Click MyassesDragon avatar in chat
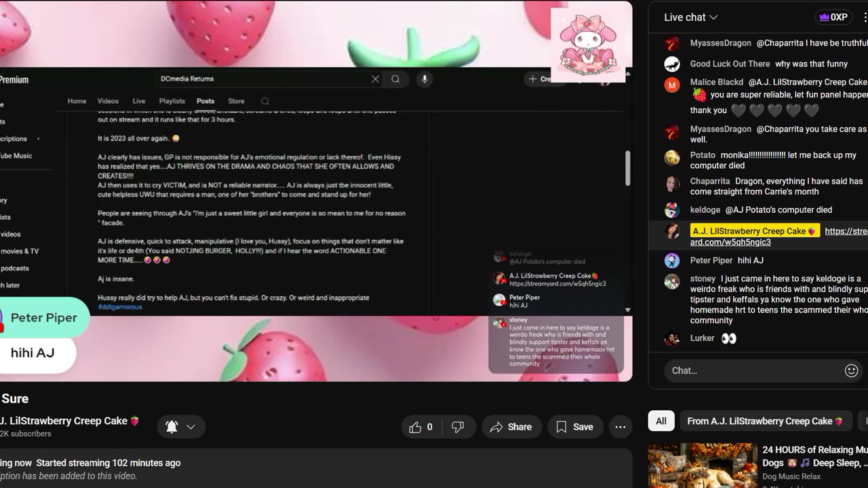 point(672,43)
